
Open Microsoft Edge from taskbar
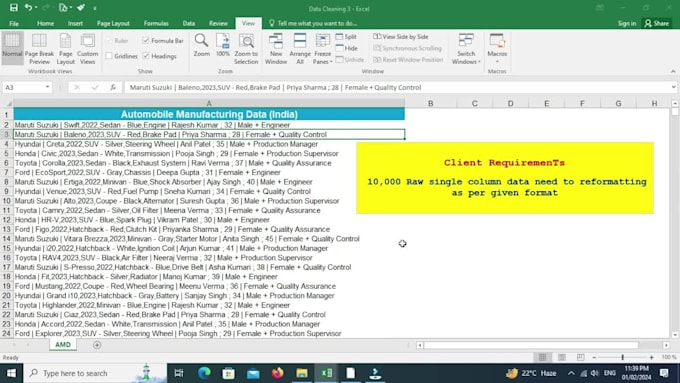(x=204, y=373)
